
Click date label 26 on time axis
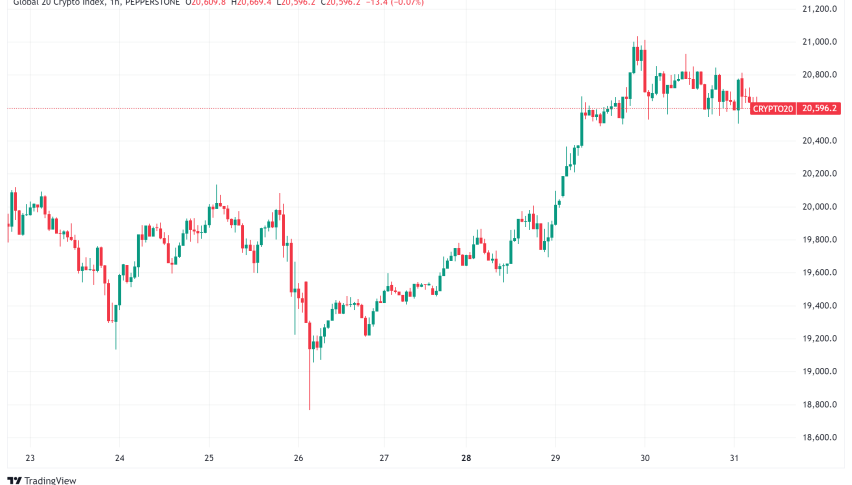(x=298, y=459)
